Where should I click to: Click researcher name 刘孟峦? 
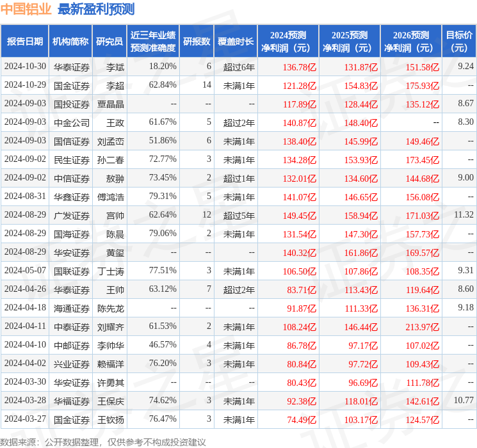(111, 141)
